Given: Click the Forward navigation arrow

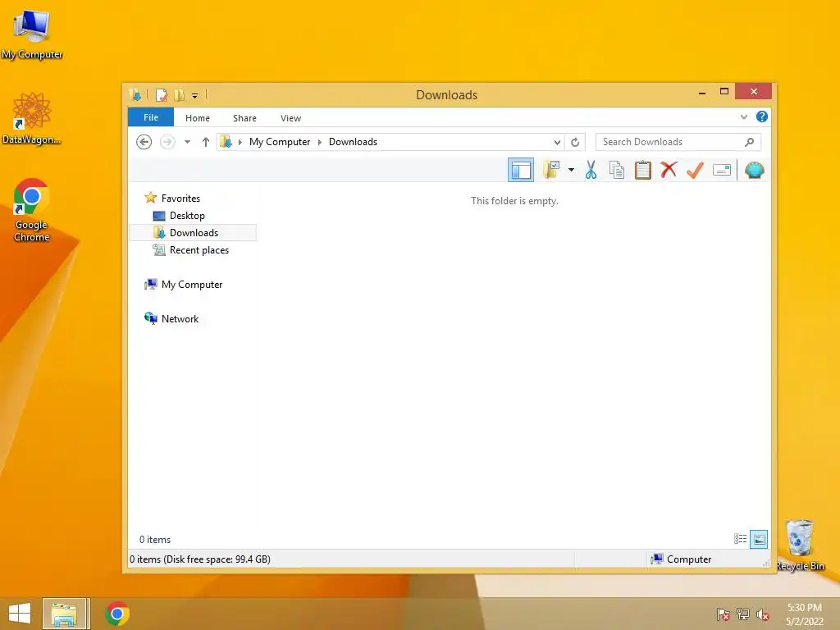Looking at the screenshot, I should 167,142.
